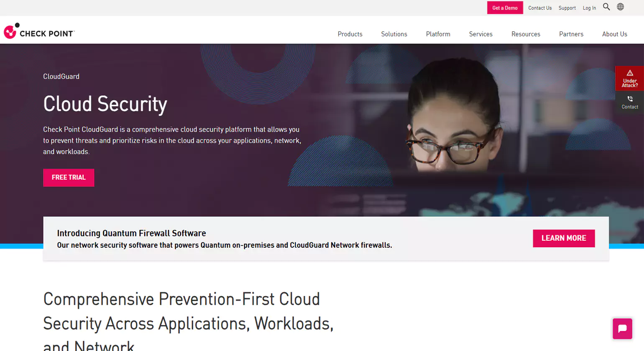Expand the Solutions navigation dropdown
This screenshot has width=644, height=351.
pyautogui.click(x=394, y=34)
